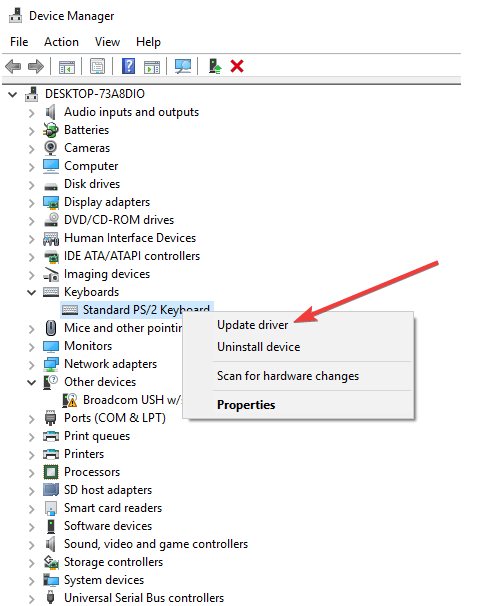480x606 pixels.
Task: Click the Smart card readers icon
Action: (x=51, y=508)
